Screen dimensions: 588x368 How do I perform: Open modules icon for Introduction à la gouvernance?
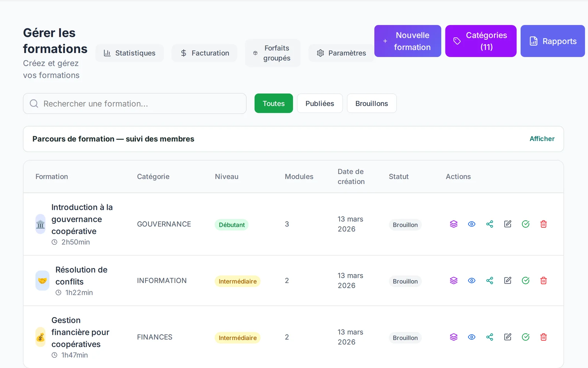pos(453,224)
